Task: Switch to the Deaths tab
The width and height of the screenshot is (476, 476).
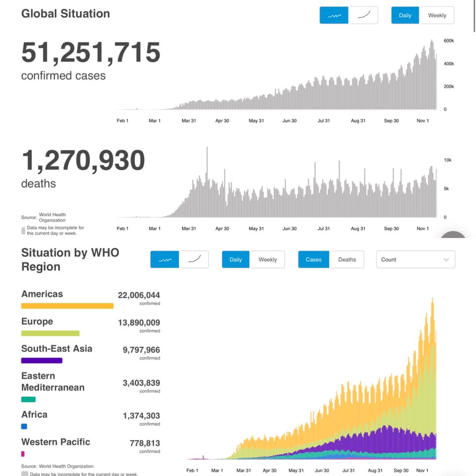Action: point(347,259)
